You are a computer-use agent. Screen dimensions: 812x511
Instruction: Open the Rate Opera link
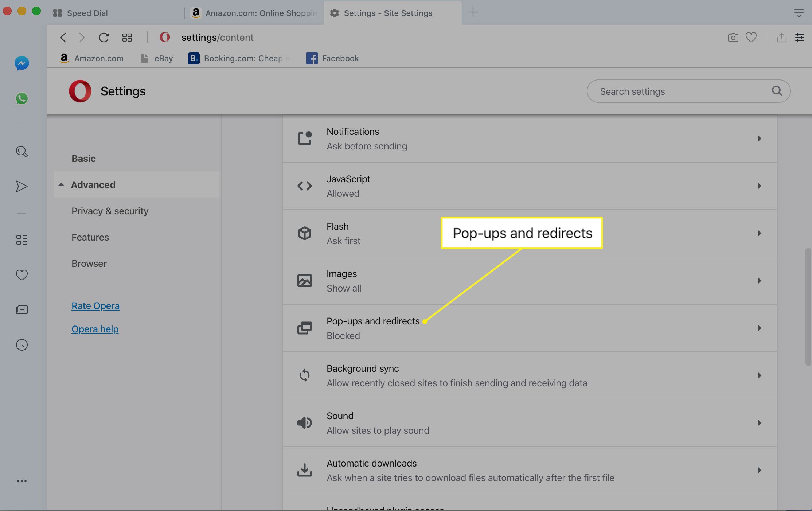(95, 305)
